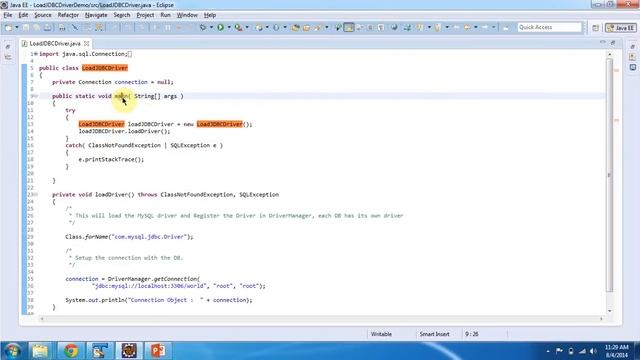The width and height of the screenshot is (640, 360).
Task: Open the Navigate menu
Action: click(96, 15)
